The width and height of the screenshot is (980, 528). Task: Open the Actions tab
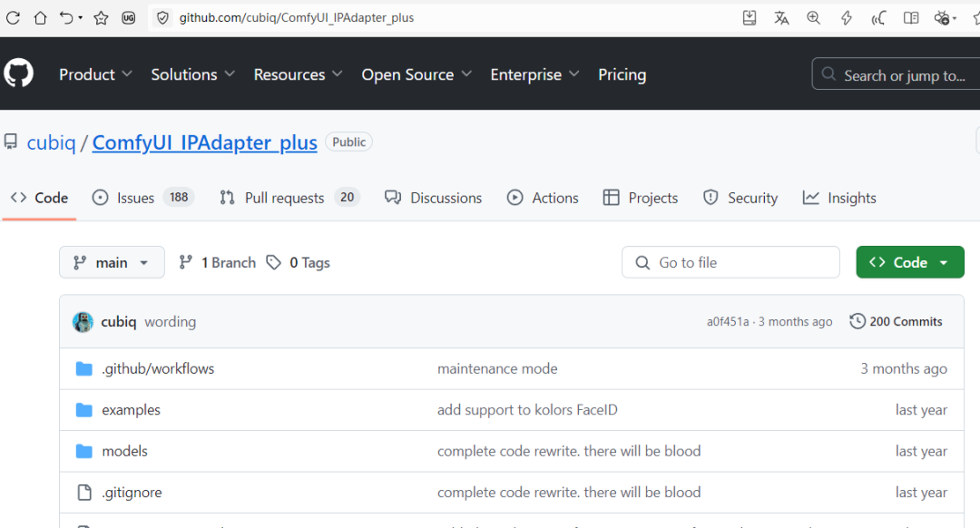pyautogui.click(x=543, y=198)
